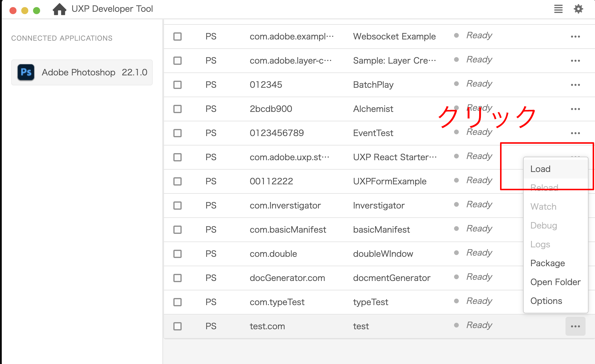
Task: Check the checkbox for typeTest plugin
Action: point(177,302)
